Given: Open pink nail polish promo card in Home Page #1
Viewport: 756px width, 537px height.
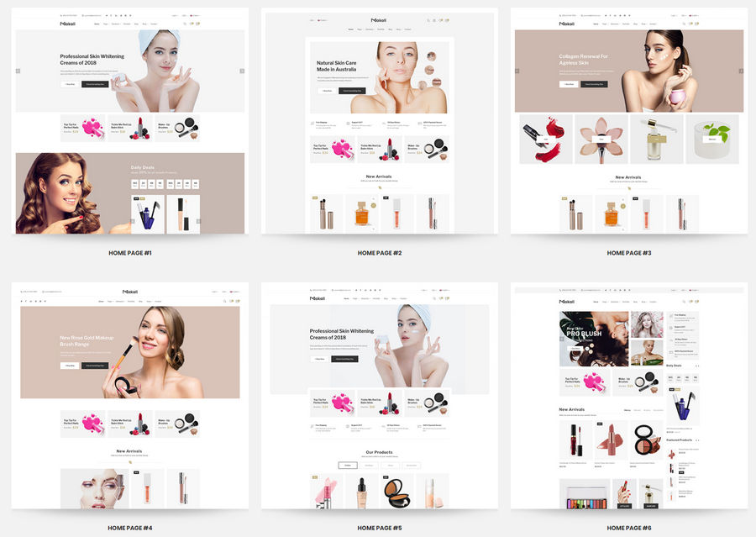Looking at the screenshot, I should [x=82, y=128].
